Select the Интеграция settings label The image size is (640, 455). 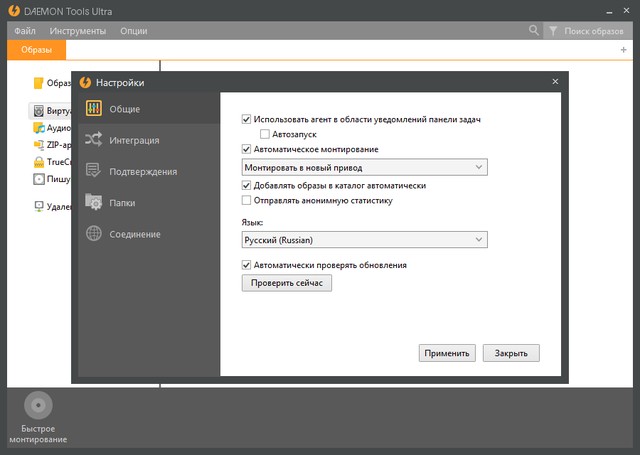134,140
